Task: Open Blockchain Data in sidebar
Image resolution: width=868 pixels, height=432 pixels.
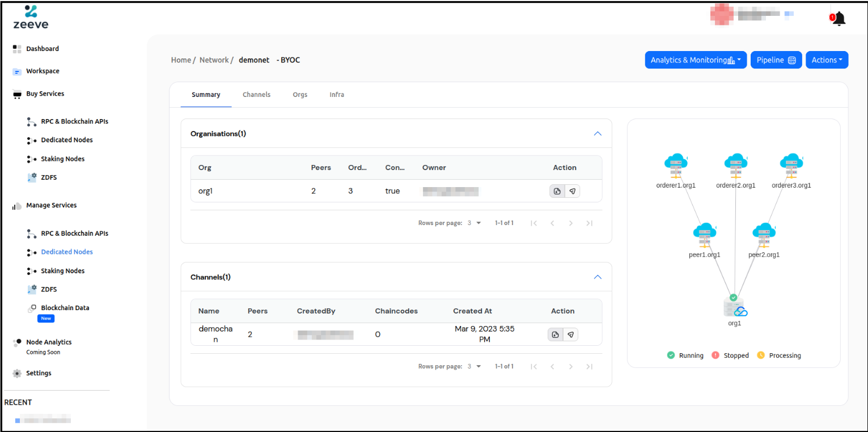Action: 65,308
